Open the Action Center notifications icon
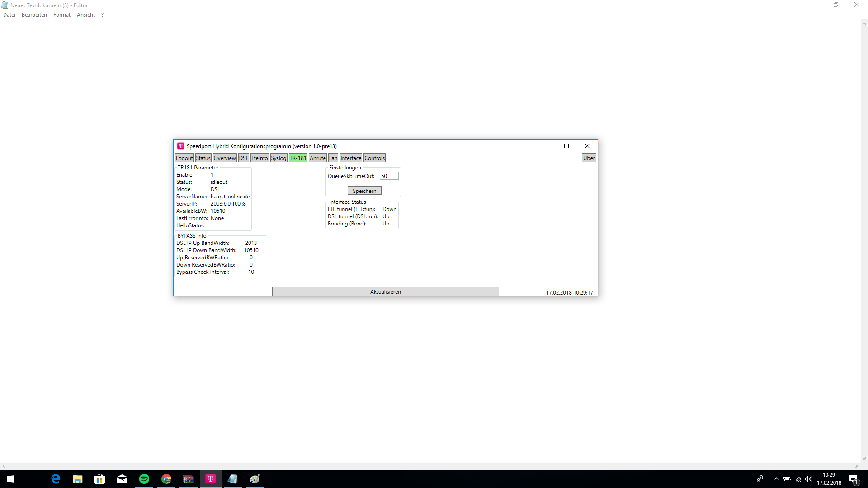The height and width of the screenshot is (488, 868). [854, 479]
